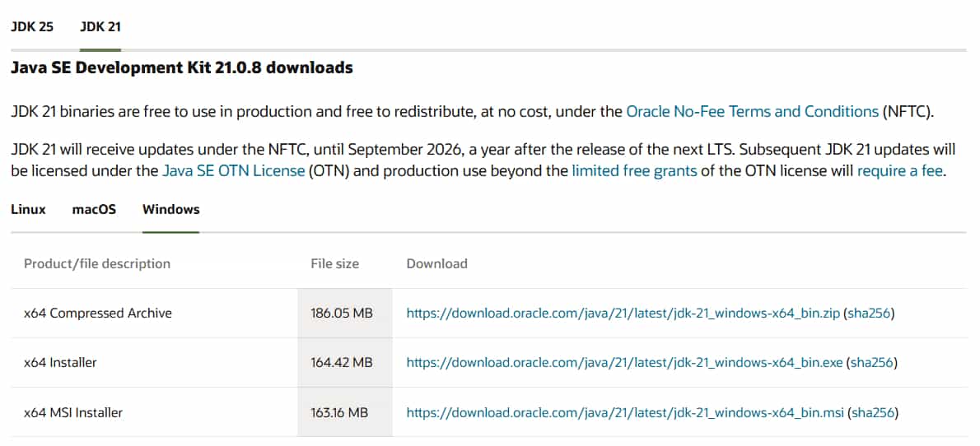Select the JDK 21 tab
Screen dimensions: 980x446
point(100,26)
